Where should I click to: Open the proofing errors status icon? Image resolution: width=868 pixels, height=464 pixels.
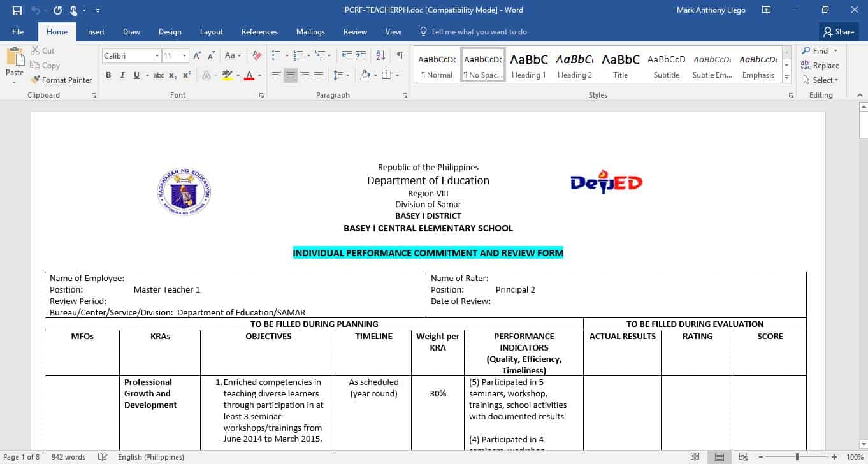pyautogui.click(x=103, y=457)
